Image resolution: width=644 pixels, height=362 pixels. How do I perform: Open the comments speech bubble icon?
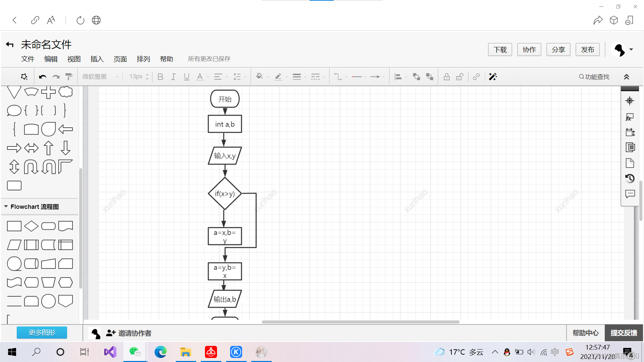click(630, 194)
